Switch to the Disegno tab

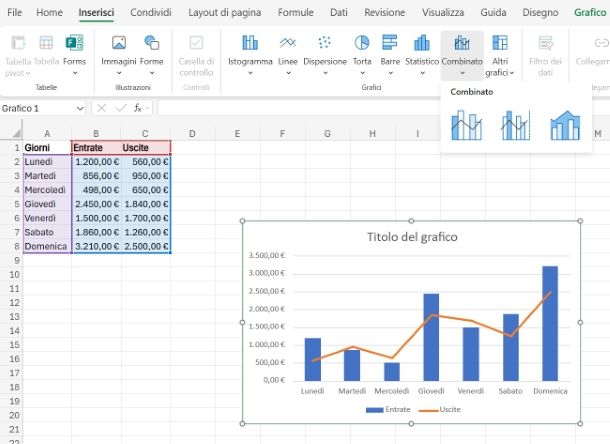point(540,12)
